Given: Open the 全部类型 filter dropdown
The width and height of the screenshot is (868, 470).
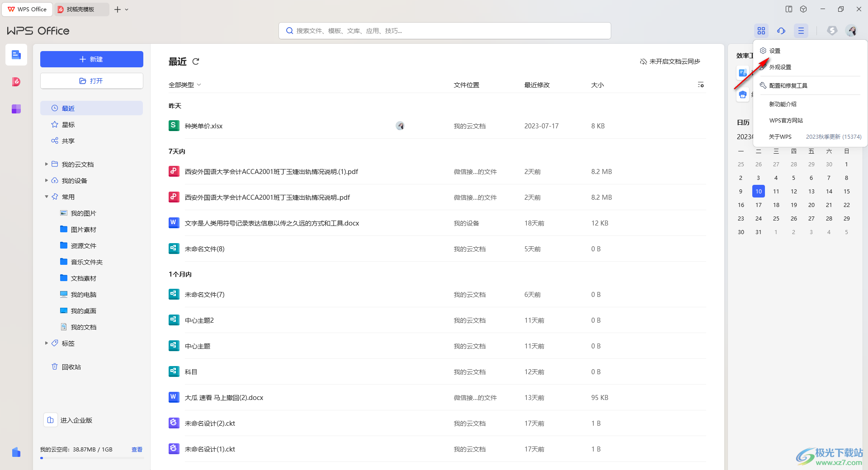Looking at the screenshot, I should coord(184,85).
